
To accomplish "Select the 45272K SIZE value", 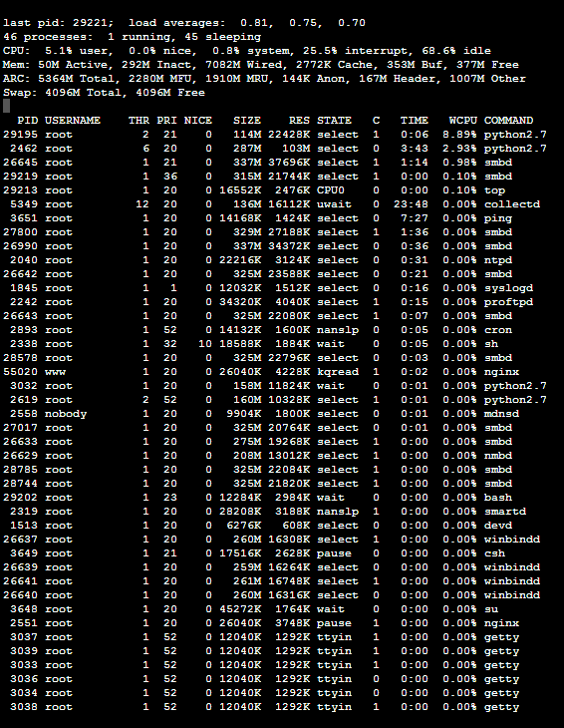I will tap(240, 608).
